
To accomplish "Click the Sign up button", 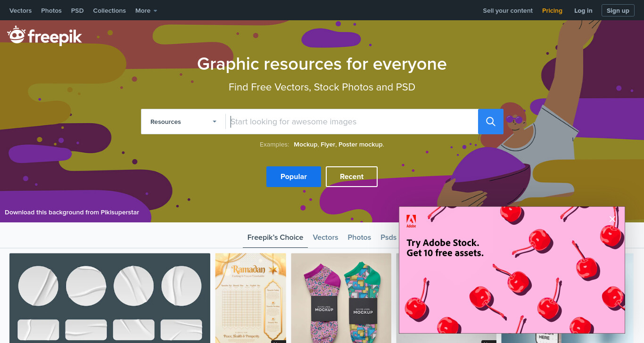I will [x=618, y=10].
